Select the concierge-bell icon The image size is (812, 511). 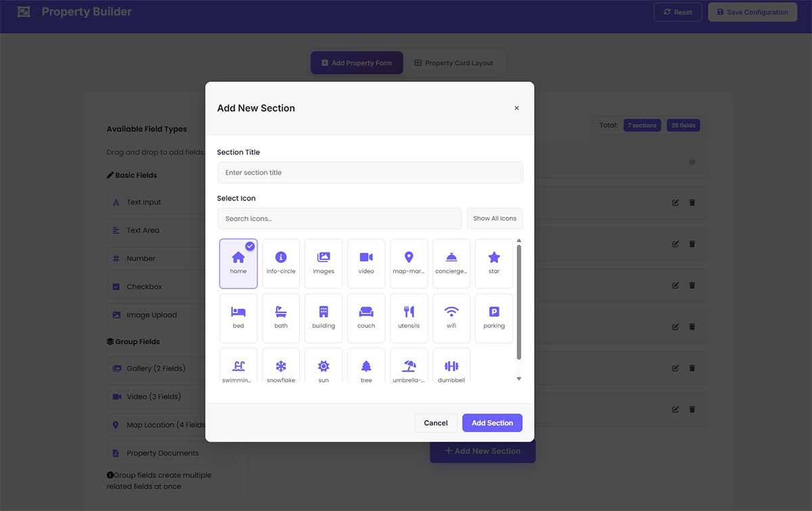[x=451, y=263]
